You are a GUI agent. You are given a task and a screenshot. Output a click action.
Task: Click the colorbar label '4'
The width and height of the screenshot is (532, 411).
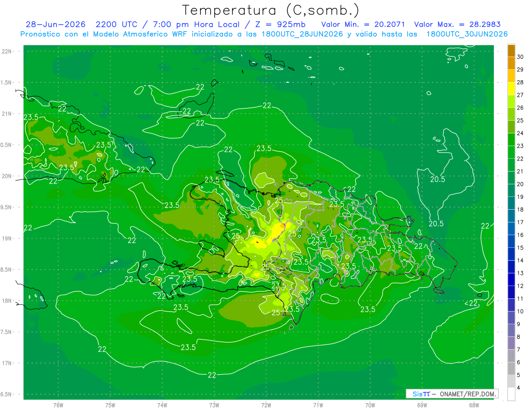520,388
